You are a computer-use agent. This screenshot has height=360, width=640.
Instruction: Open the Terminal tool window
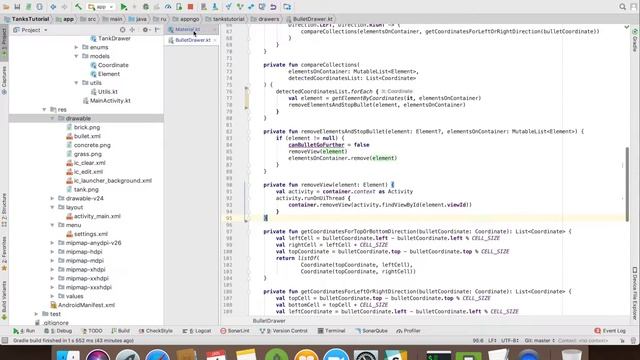point(331,331)
